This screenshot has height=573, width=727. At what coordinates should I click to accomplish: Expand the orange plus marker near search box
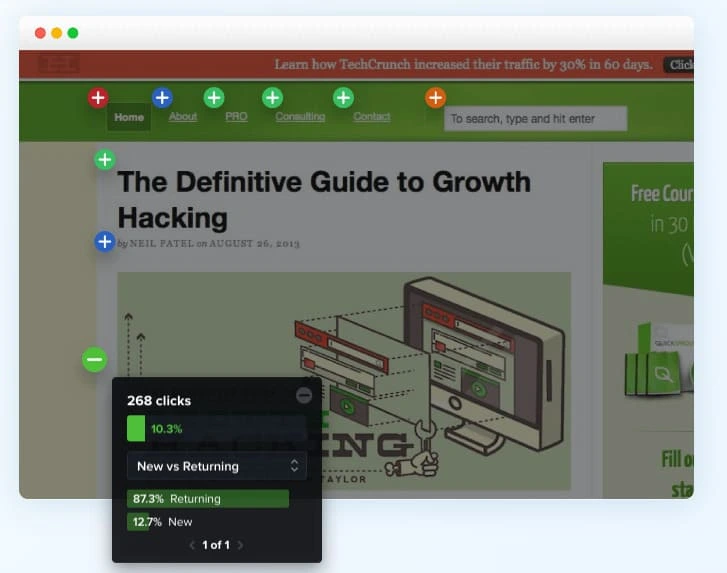click(435, 98)
